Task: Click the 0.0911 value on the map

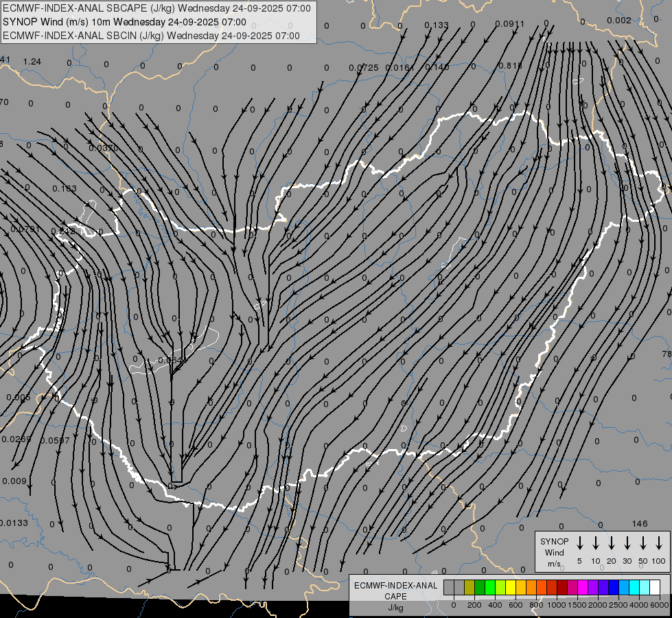Action: coord(509,24)
